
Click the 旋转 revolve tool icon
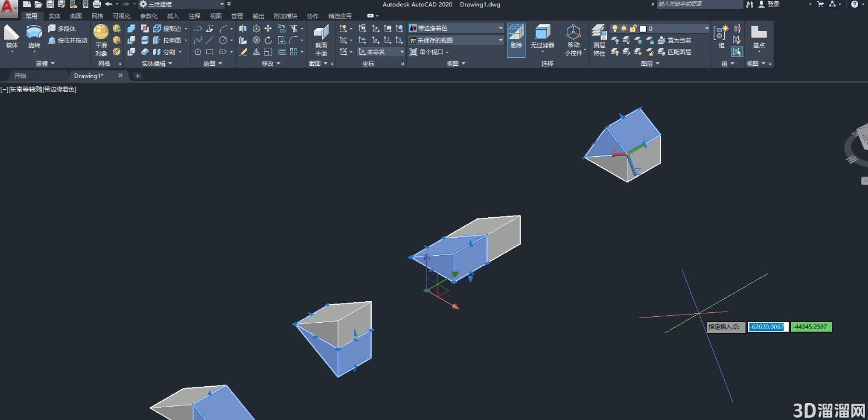[x=34, y=33]
